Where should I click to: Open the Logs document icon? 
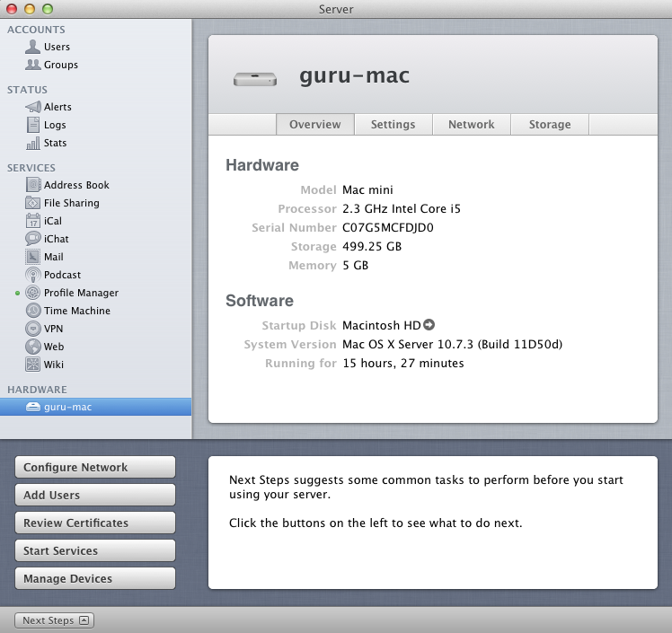(33, 125)
